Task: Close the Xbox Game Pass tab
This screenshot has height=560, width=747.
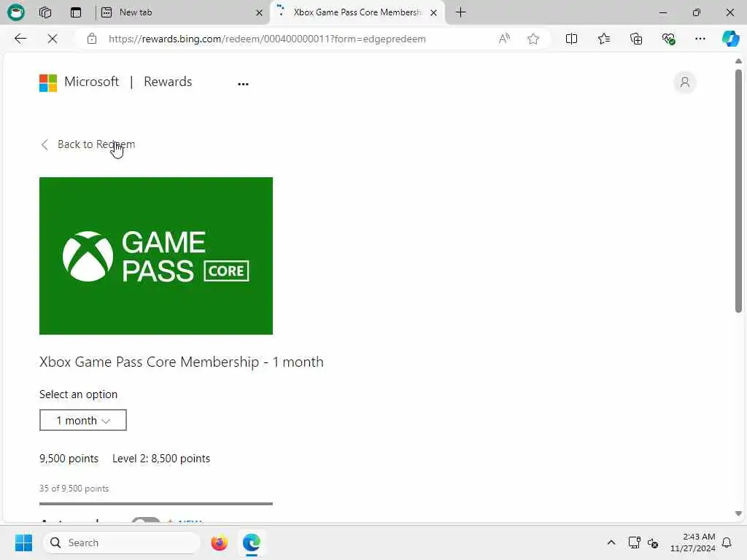Action: (433, 13)
